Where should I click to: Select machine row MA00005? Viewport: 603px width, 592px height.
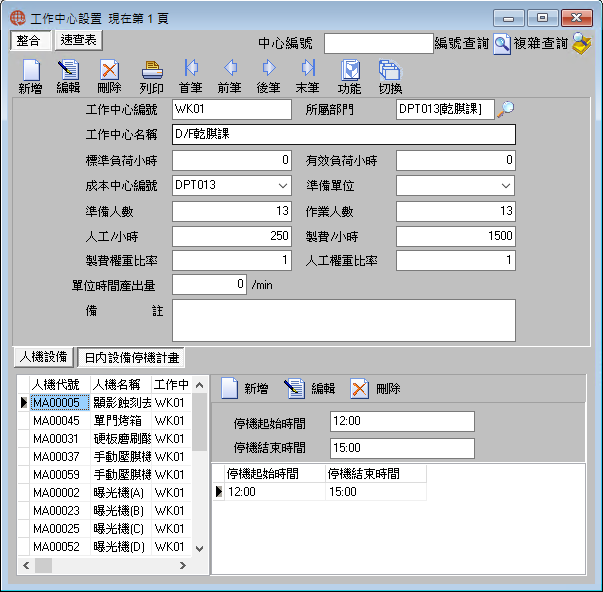click(x=105, y=403)
